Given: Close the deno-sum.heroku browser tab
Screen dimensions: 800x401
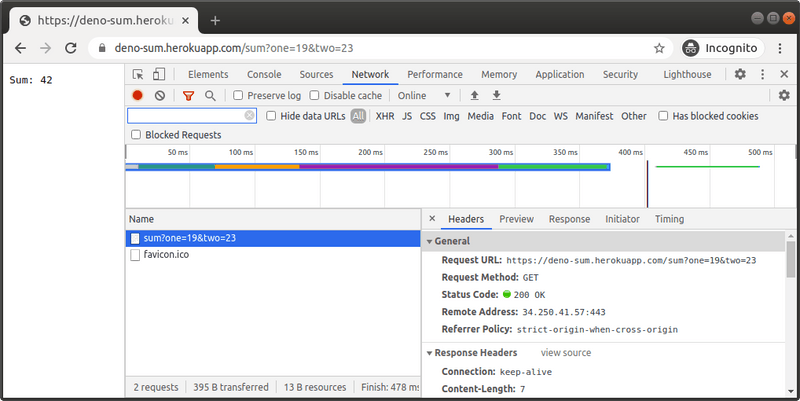Looking at the screenshot, I should pos(186,20).
